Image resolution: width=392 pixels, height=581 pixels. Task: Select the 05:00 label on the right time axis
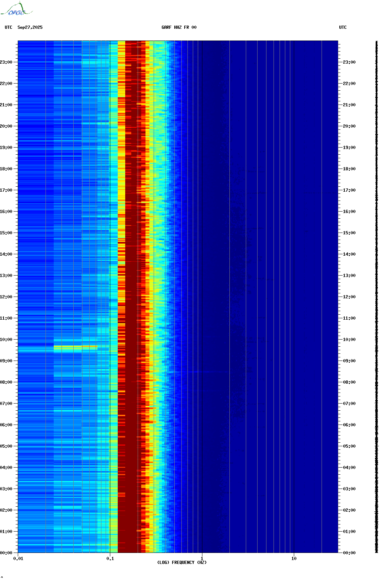point(349,446)
